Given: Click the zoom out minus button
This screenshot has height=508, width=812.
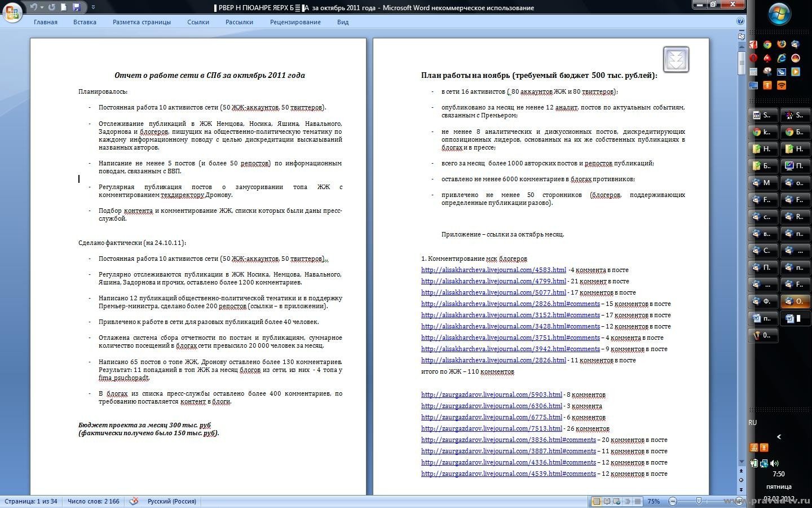Looking at the screenshot, I should coord(672,501).
